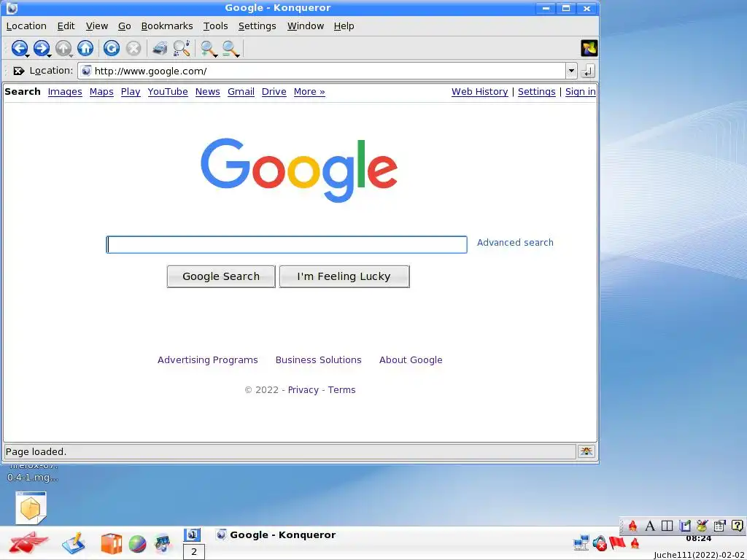The width and height of the screenshot is (747, 560).
Task: Switch to virtual desktop 2 in pager
Action: click(x=194, y=551)
